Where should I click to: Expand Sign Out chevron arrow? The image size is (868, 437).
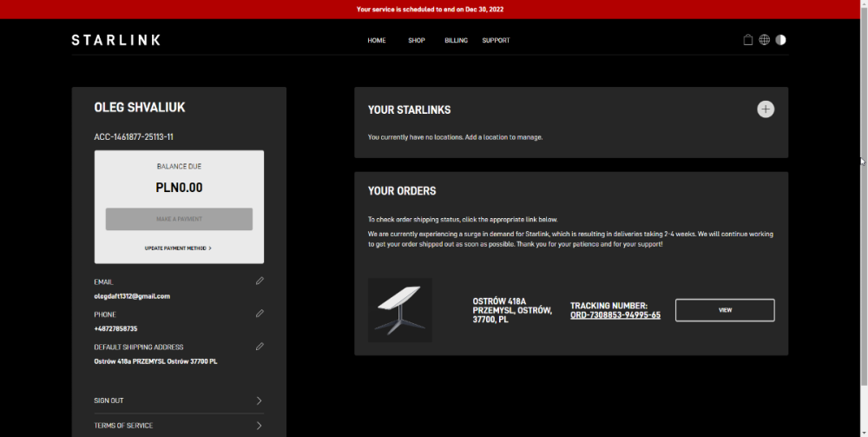pos(259,401)
